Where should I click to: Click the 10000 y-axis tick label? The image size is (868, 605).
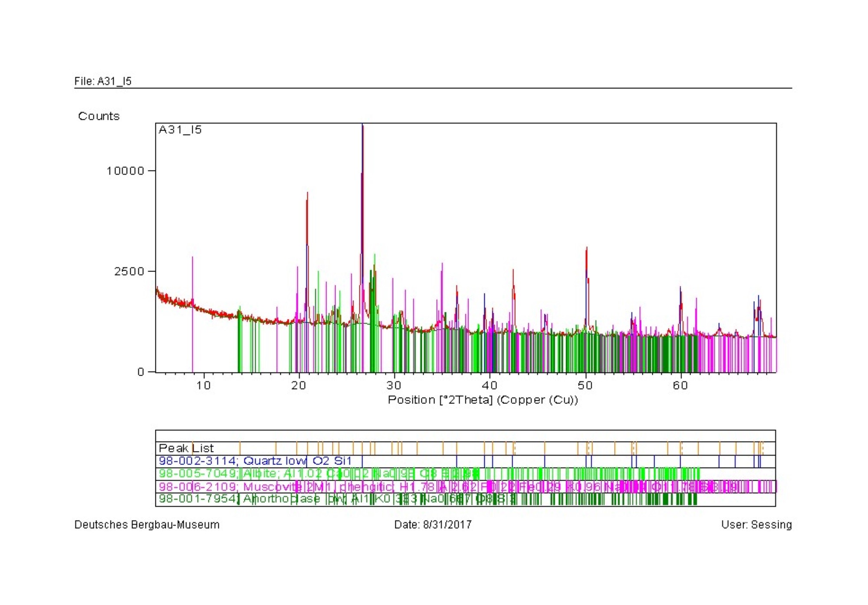click(x=125, y=171)
